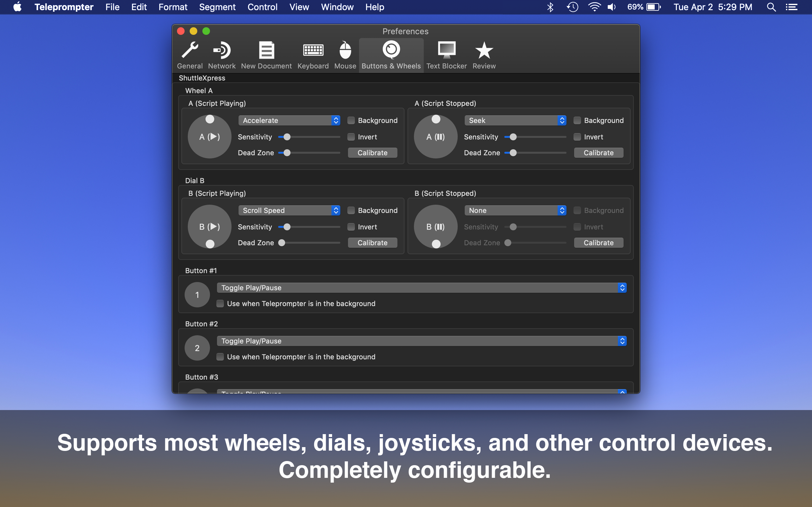Check Button #1 use in background option
The image size is (812, 507).
(x=220, y=304)
